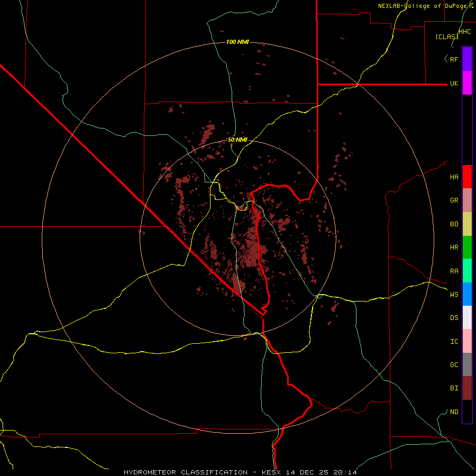
Task: Click the HR green legend swatch
Action: [467, 248]
